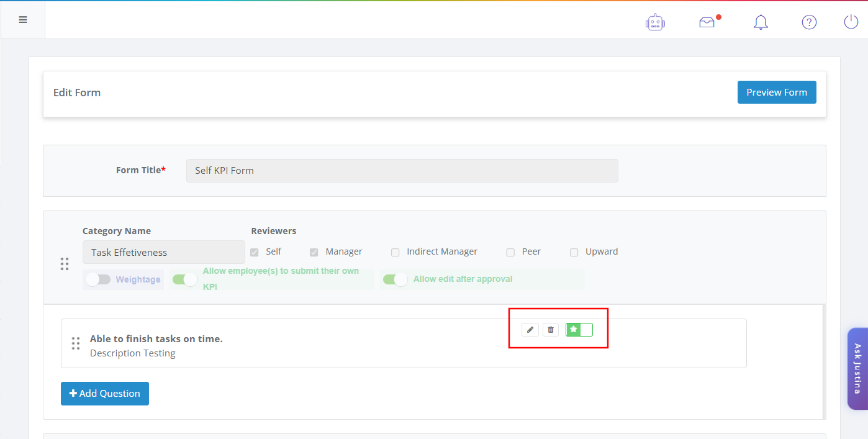Click the Category Name field
Screen dimensions: 868x439
[164, 252]
